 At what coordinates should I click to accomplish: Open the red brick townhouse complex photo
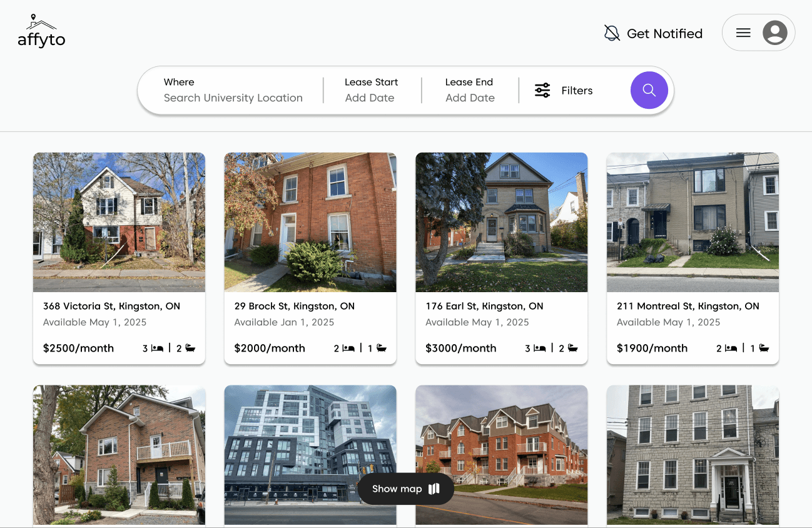502,455
